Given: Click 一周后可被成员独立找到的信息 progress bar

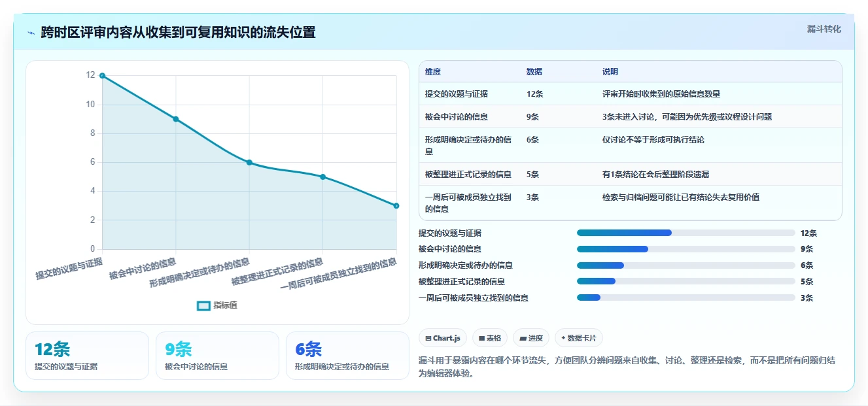Looking at the screenshot, I should click(x=686, y=298).
